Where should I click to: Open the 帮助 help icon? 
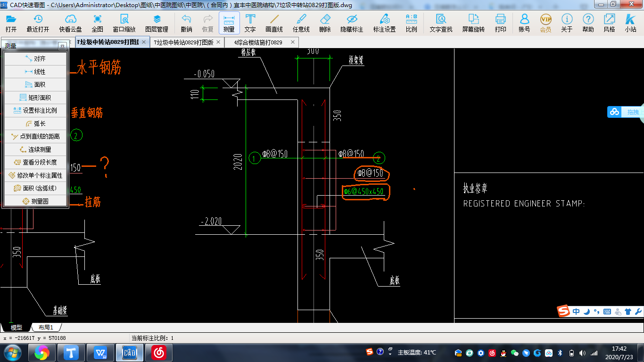point(588,23)
